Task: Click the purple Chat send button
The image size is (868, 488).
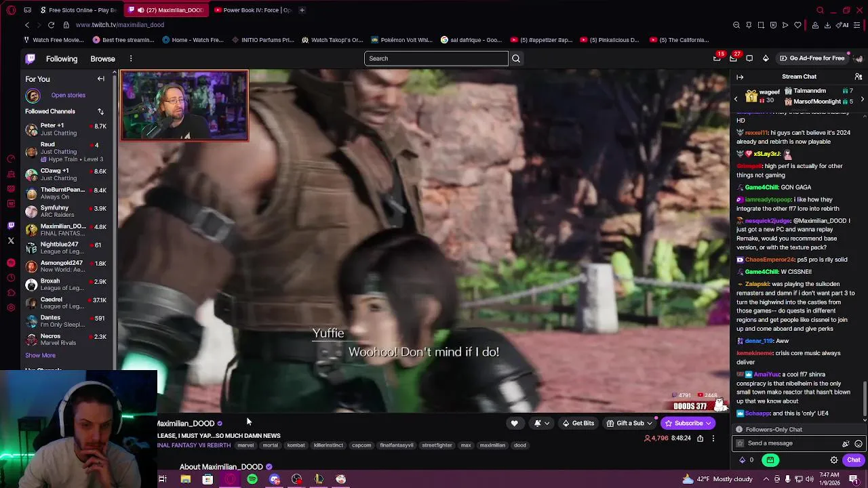Action: pos(854,460)
